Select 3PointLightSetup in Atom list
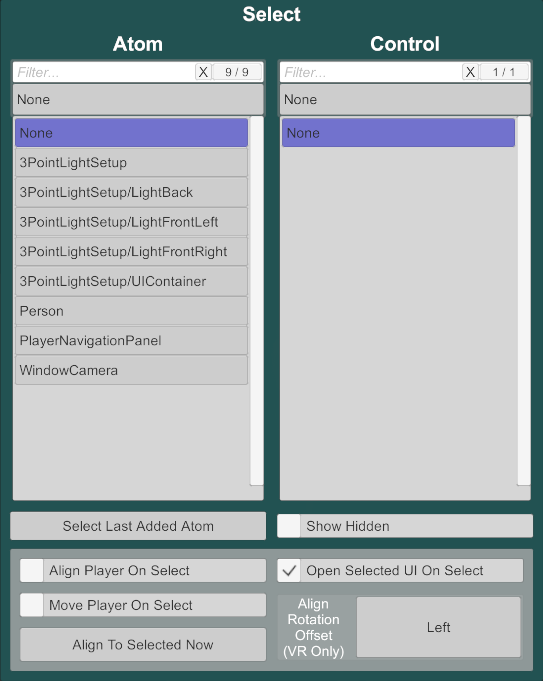543x681 pixels. (131, 162)
